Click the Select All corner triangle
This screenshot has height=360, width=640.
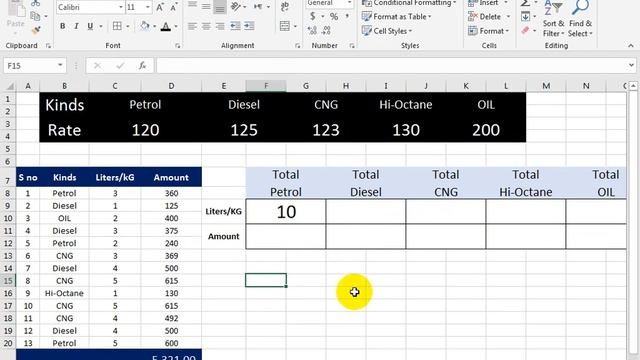point(11,86)
